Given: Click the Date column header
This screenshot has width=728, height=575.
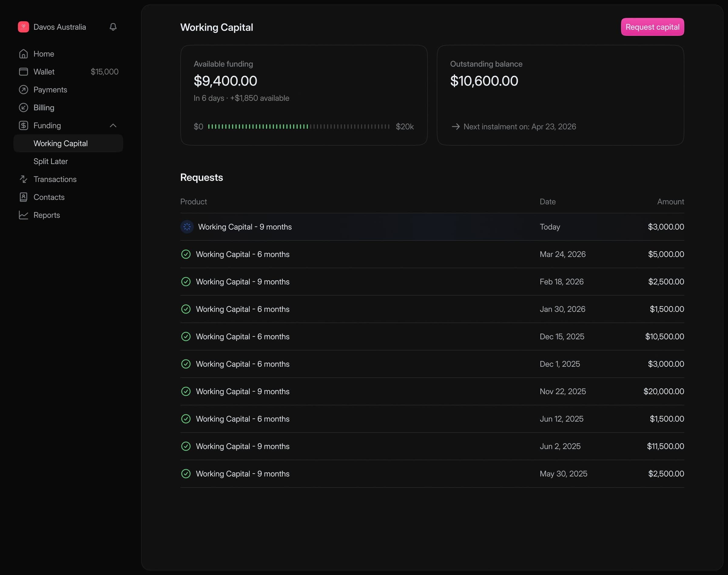Looking at the screenshot, I should point(548,202).
